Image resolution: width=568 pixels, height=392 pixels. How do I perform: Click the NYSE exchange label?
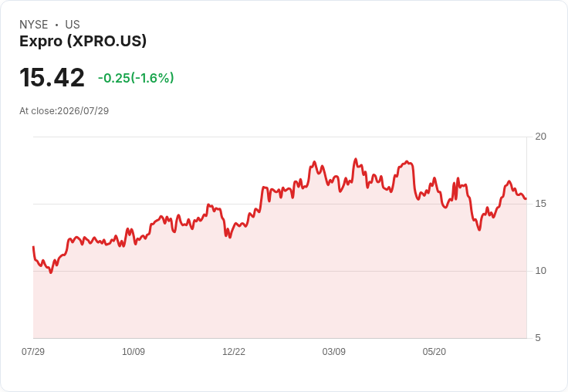33,24
